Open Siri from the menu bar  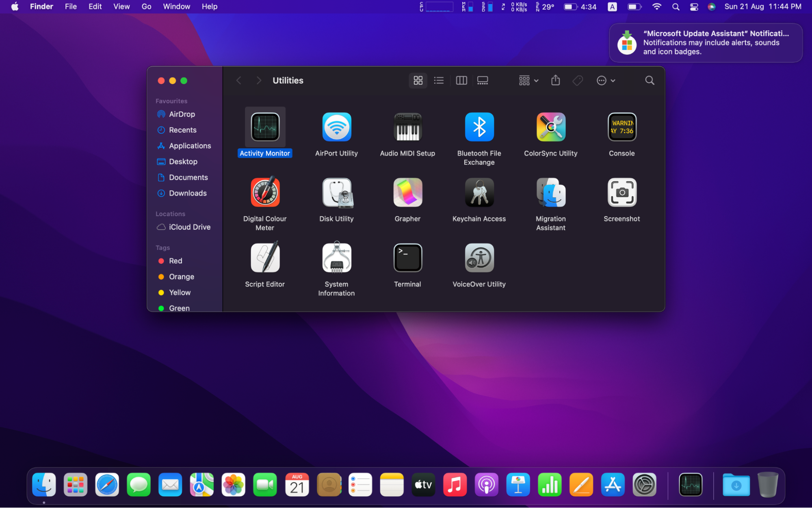click(712, 7)
